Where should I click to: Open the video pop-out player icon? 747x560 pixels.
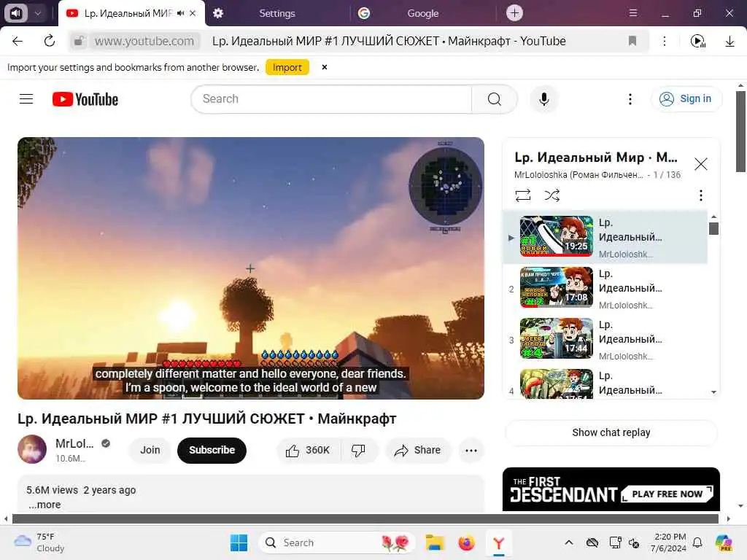pos(697,41)
